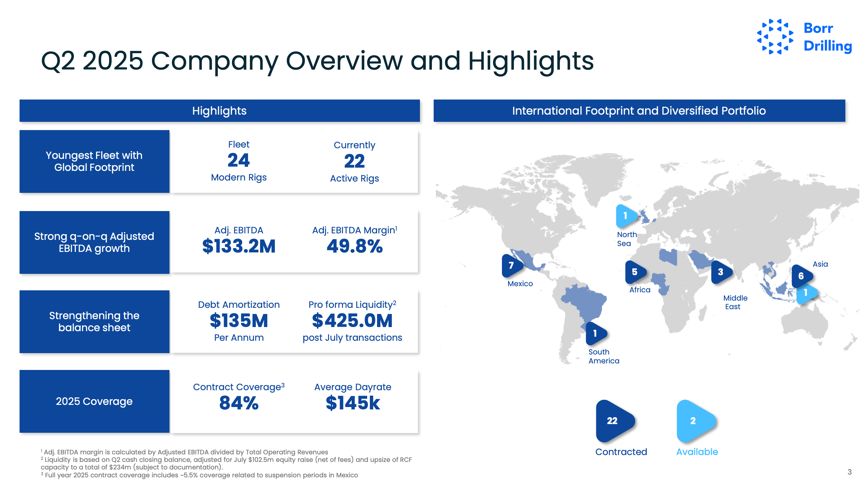The image size is (868, 488).
Task: Click the Africa marker showing 5
Action: tap(635, 272)
